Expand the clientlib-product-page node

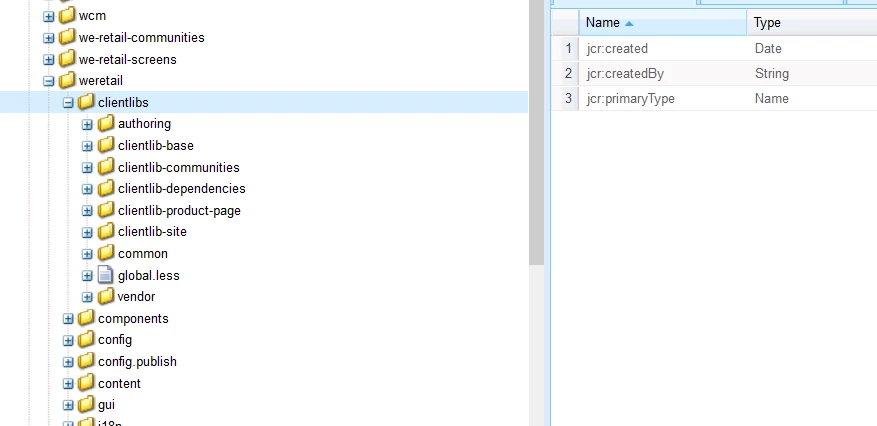[x=87, y=211]
